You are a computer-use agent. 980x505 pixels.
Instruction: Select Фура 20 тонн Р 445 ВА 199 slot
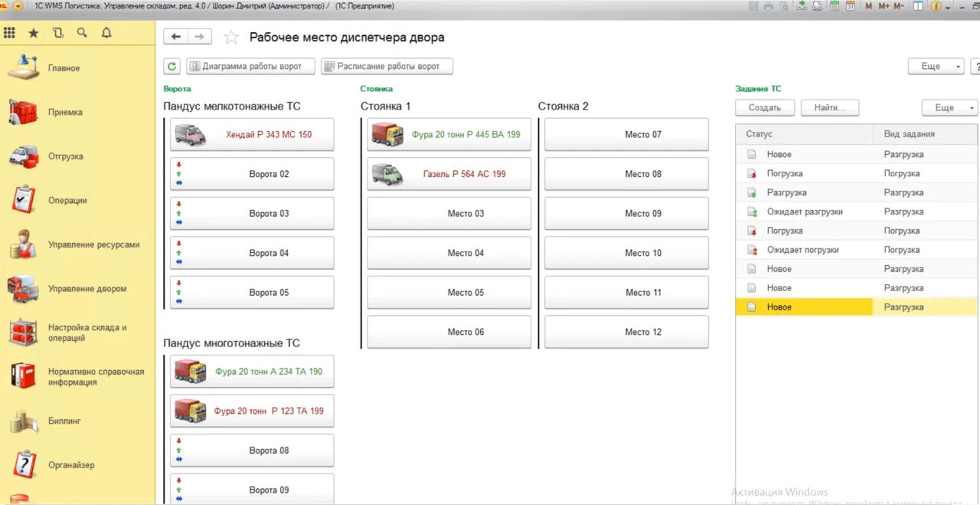point(449,134)
